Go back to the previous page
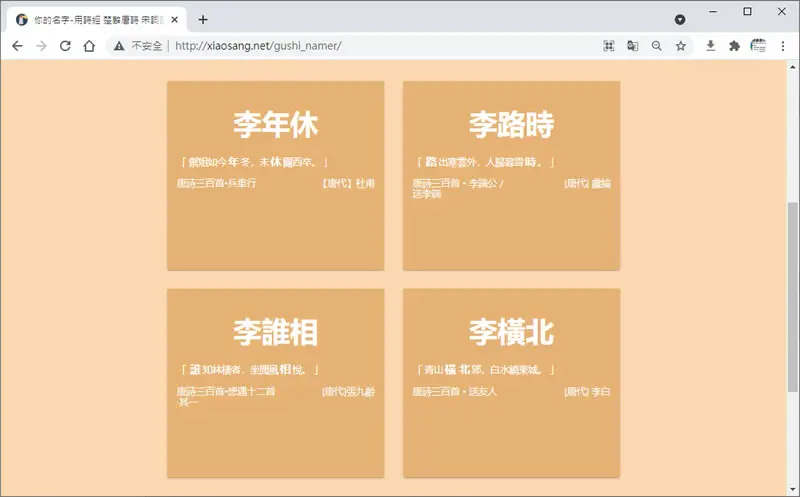Viewport: 800px width, 497px height. click(x=17, y=46)
